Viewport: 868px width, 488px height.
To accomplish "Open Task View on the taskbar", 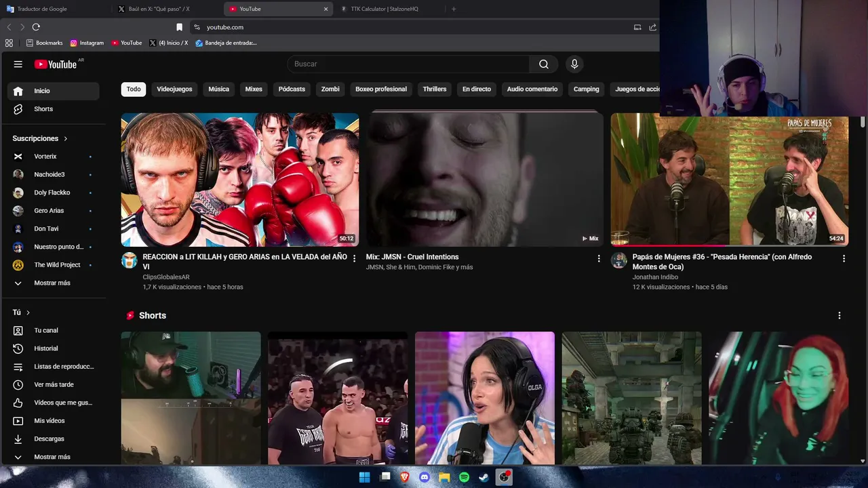I will [x=385, y=477].
